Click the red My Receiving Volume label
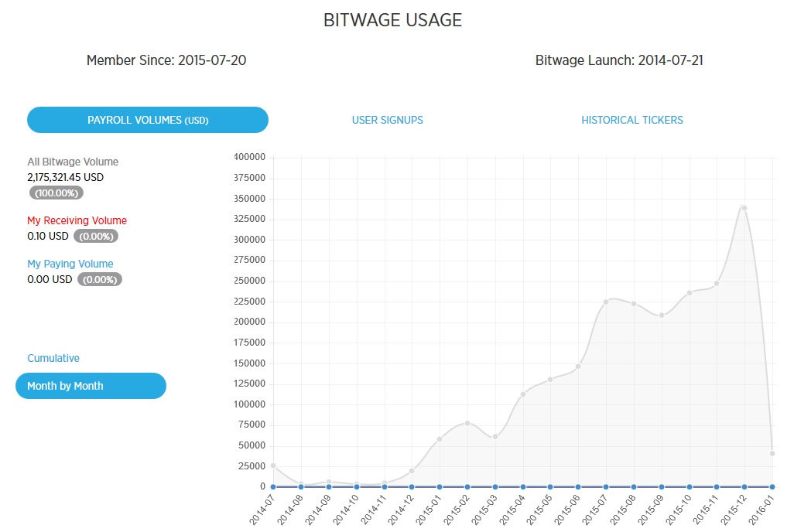Viewport: 794px width, 532px height. click(x=77, y=220)
